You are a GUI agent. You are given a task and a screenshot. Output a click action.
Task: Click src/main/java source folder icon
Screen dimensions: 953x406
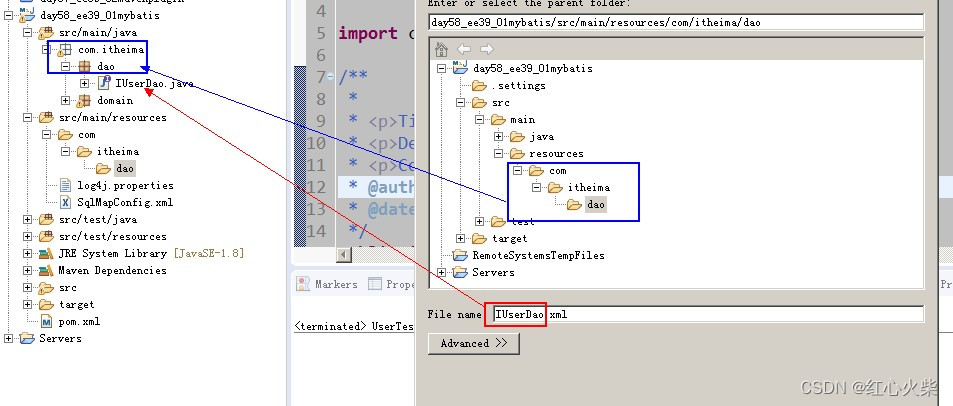[46, 32]
